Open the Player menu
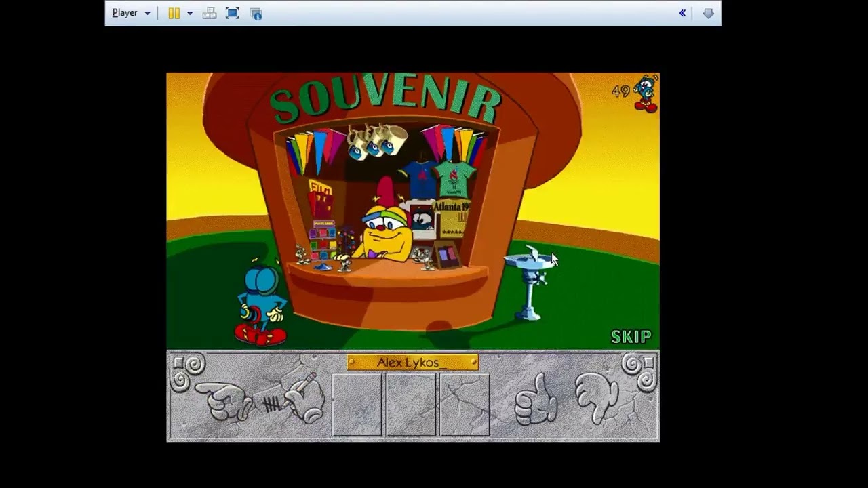The image size is (868, 488). [131, 13]
